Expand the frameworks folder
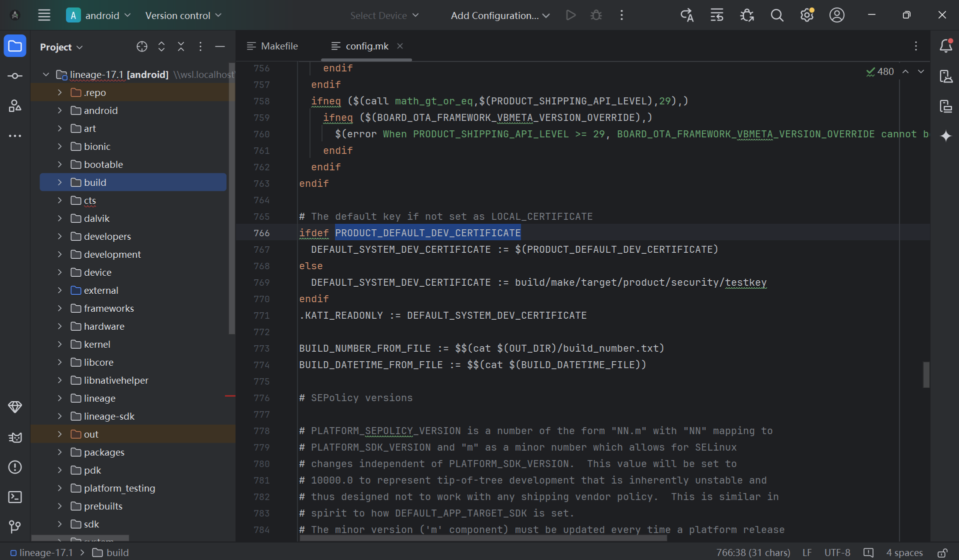 coord(59,308)
